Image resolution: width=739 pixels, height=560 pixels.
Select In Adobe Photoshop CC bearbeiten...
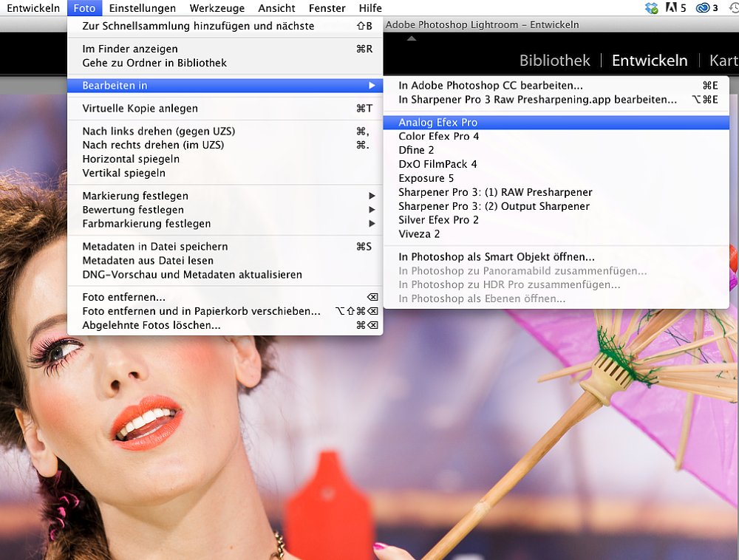click(556, 85)
